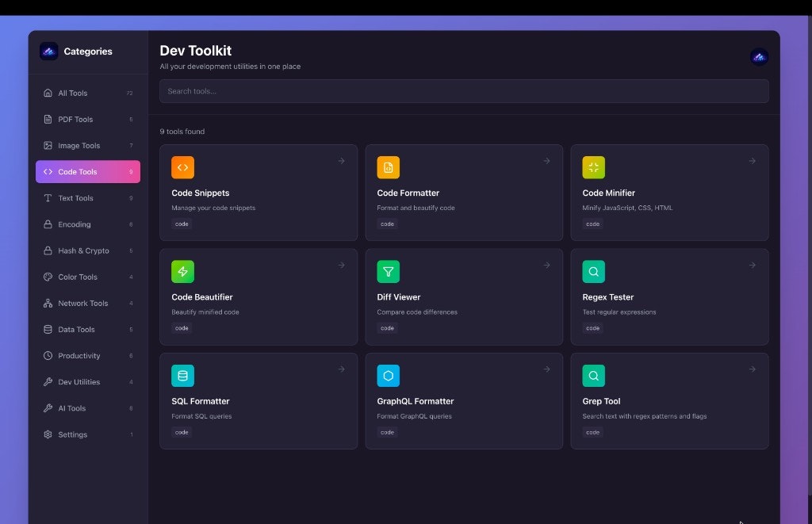Click the Regex Tester magnifier icon

594,271
